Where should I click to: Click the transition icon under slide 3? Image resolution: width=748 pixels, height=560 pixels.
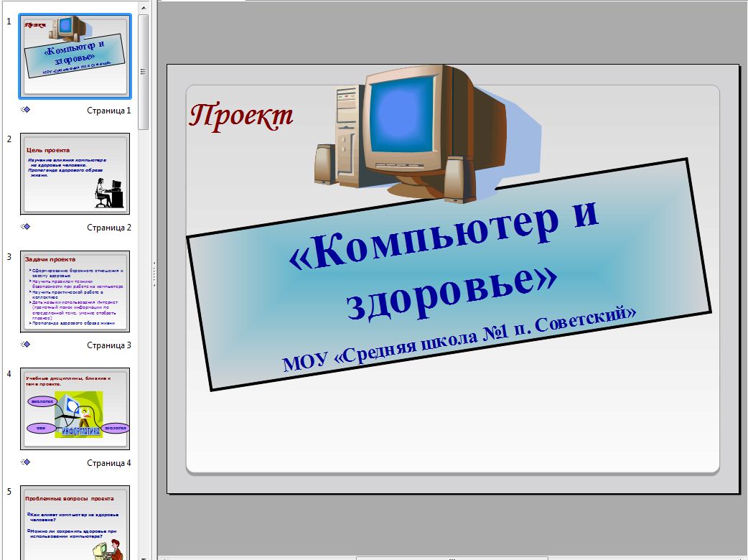click(x=26, y=345)
